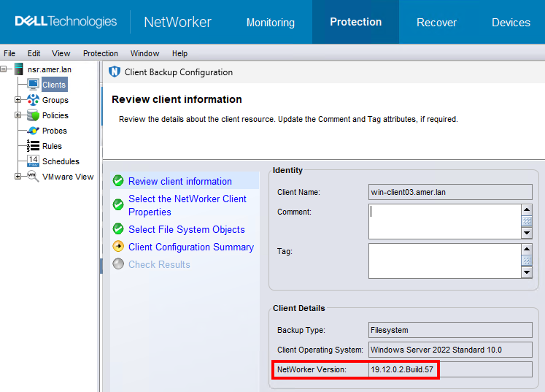This screenshot has height=392, width=545.
Task: Open the Edit menu
Action: pyautogui.click(x=34, y=53)
